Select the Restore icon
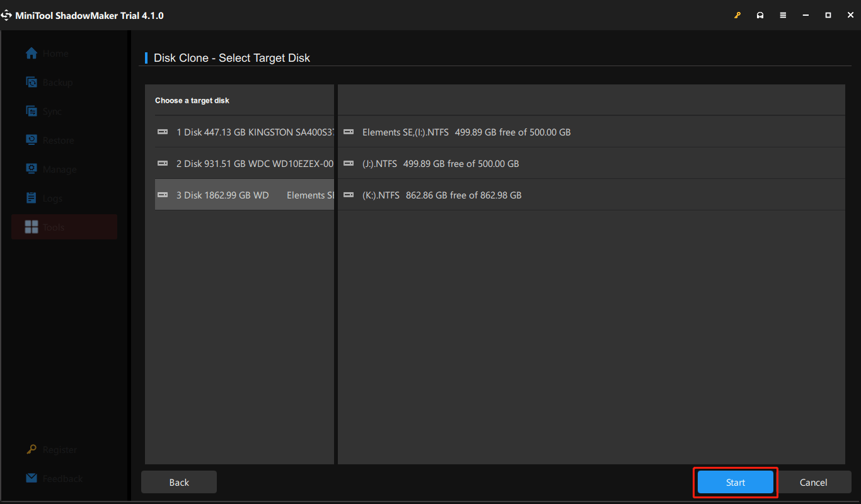This screenshot has width=861, height=504. (31, 140)
